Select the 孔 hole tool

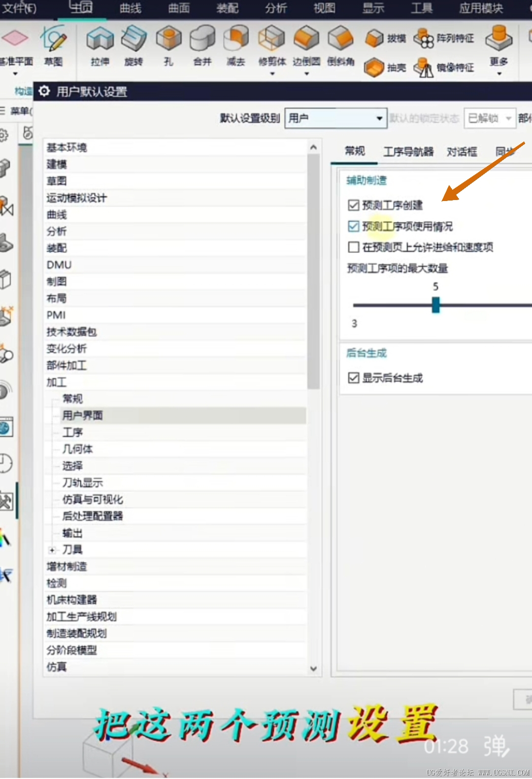168,46
